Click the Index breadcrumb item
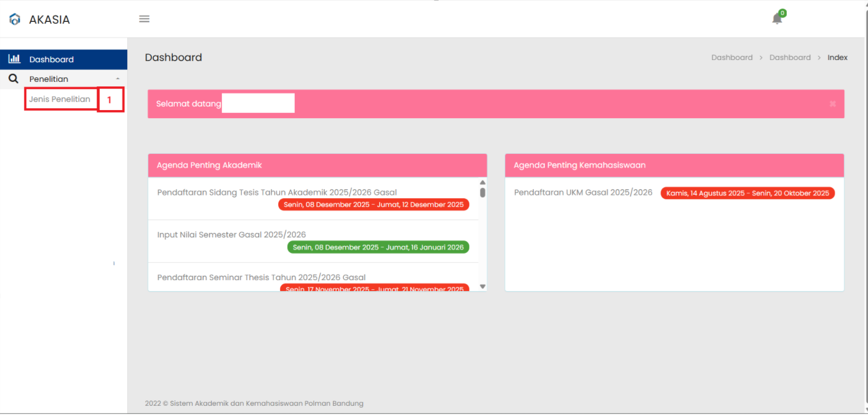This screenshot has width=868, height=415. (x=837, y=58)
